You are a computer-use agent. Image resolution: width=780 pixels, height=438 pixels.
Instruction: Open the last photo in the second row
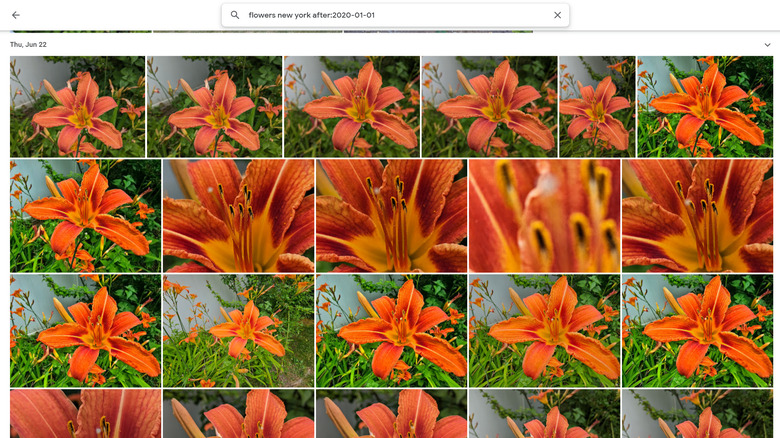click(696, 216)
